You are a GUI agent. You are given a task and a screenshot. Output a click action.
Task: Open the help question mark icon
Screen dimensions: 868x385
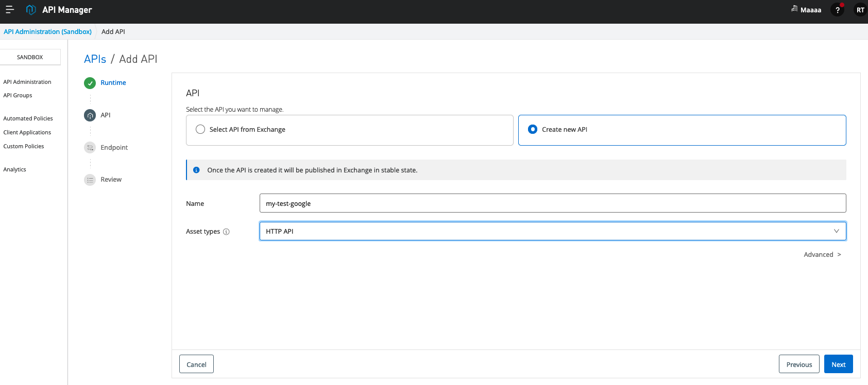click(837, 10)
